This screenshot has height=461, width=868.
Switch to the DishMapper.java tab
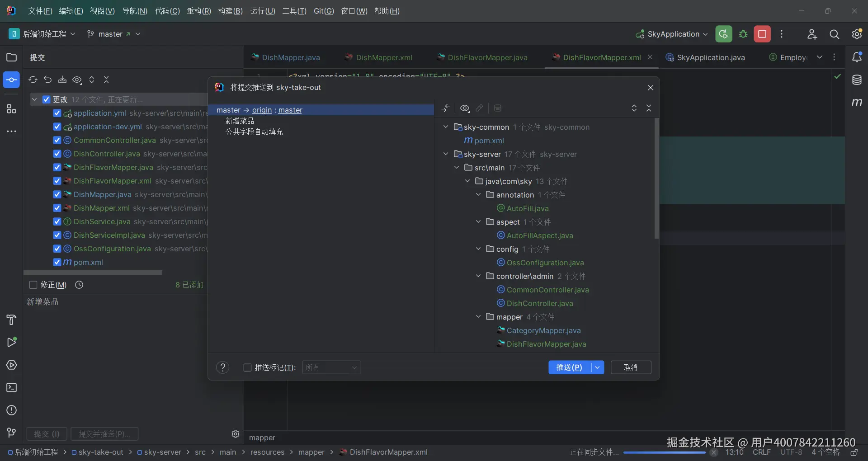[x=286, y=57]
